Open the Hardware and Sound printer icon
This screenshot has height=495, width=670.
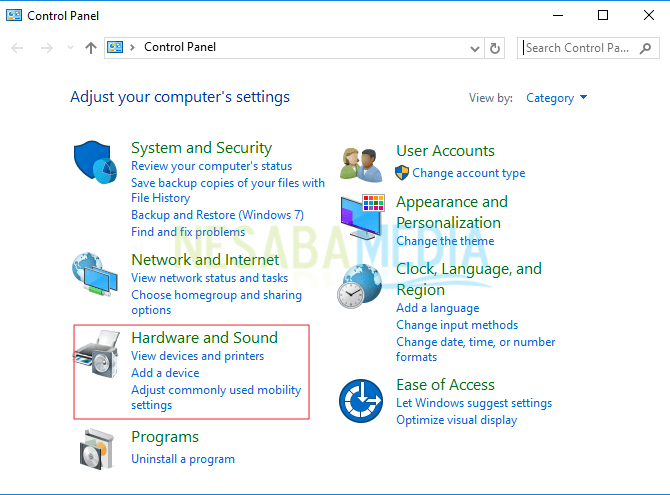point(96,354)
